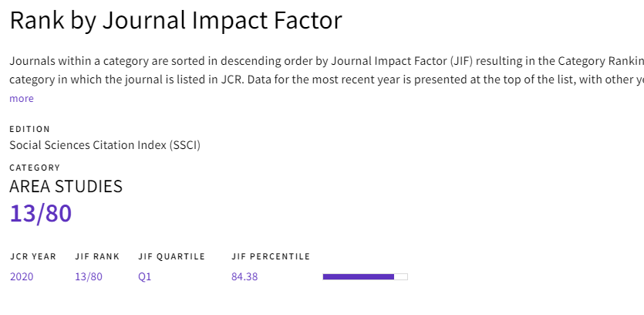Click the "Rank by Journal Impact Factor" heading
Image resolution: width=644 pixels, height=315 pixels.
(x=175, y=21)
